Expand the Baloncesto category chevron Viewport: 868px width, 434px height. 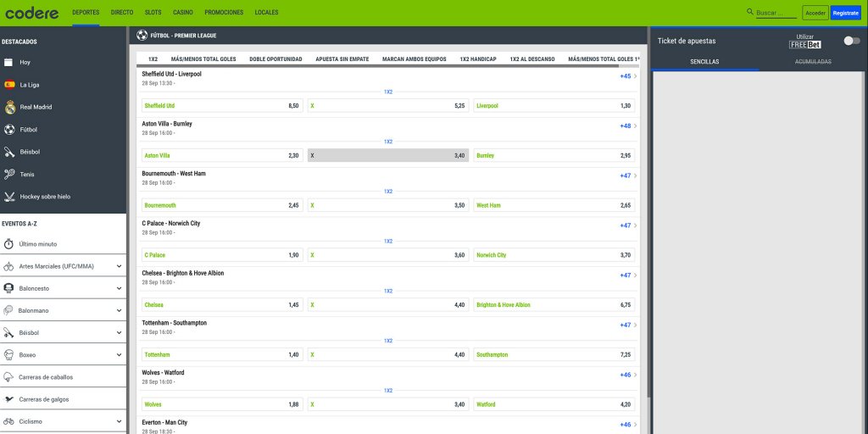coord(119,288)
